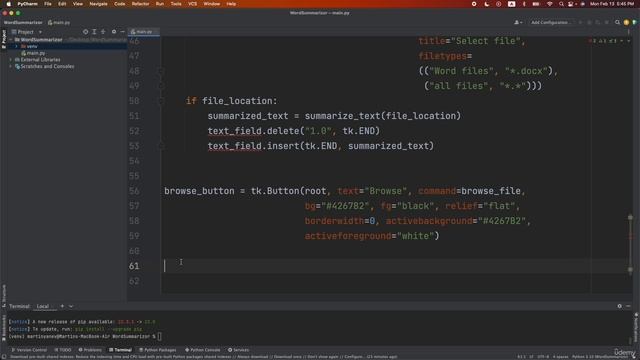
Task: Open the user account dropdown in toolbar
Action: pyautogui.click(x=518, y=22)
